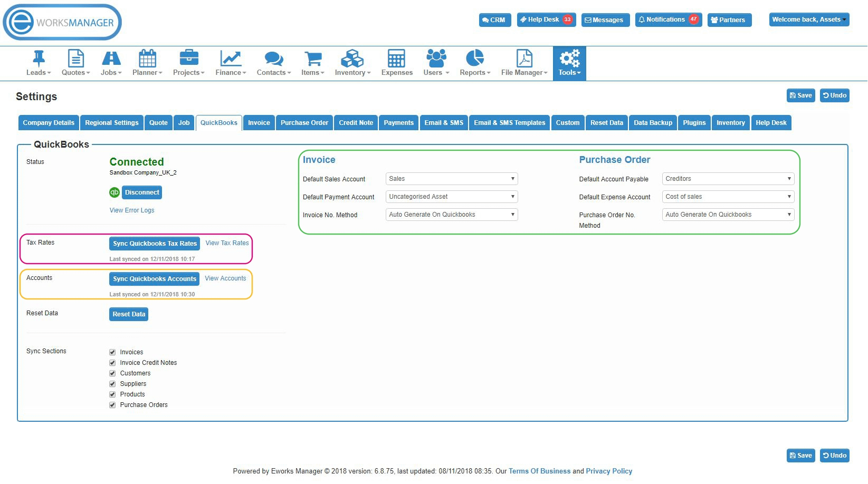The width and height of the screenshot is (868, 484).
Task: Open the File Manager PDF icon
Action: pos(523,59)
